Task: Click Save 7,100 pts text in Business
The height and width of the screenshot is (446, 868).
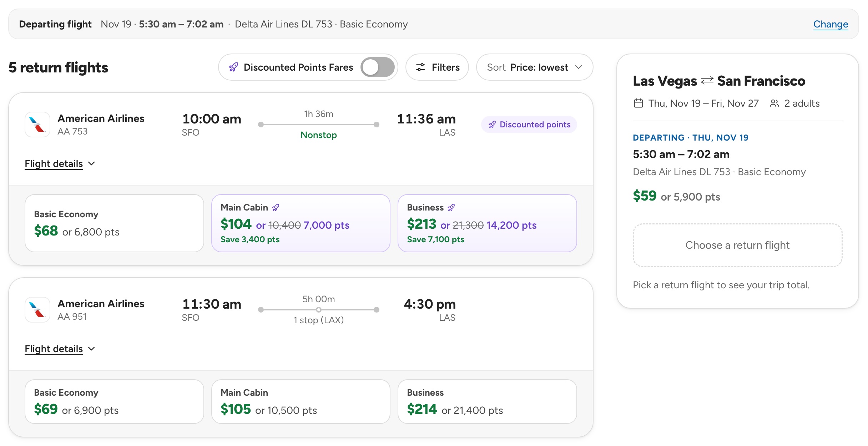Action: 435,239
